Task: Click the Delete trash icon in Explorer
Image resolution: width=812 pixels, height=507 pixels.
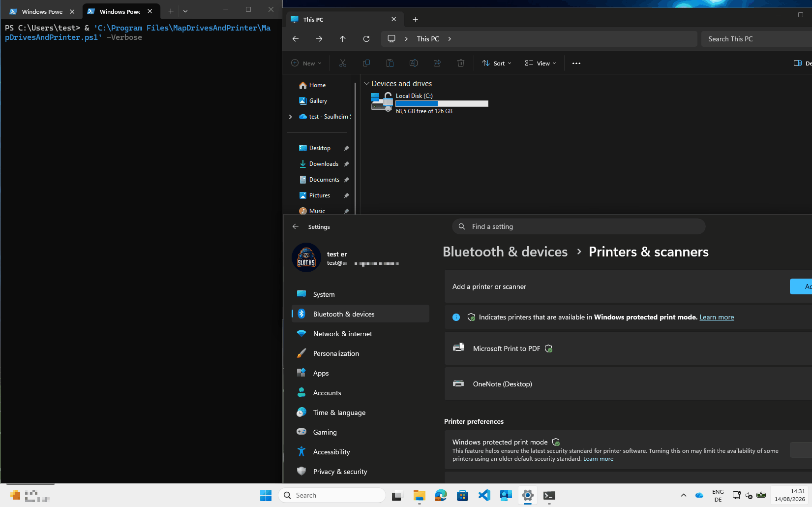Action: tap(461, 63)
